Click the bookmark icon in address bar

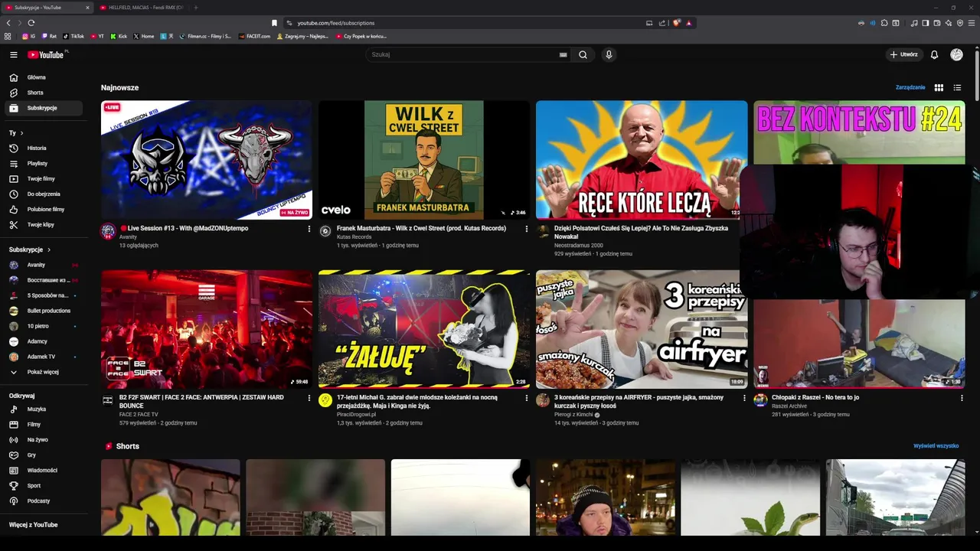click(274, 23)
